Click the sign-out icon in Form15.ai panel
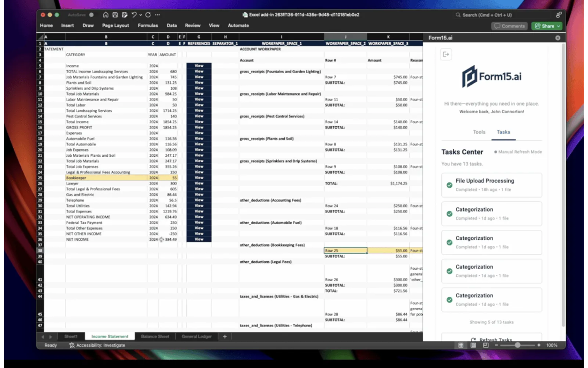Viewport: 588px width, 368px height. 446,54
